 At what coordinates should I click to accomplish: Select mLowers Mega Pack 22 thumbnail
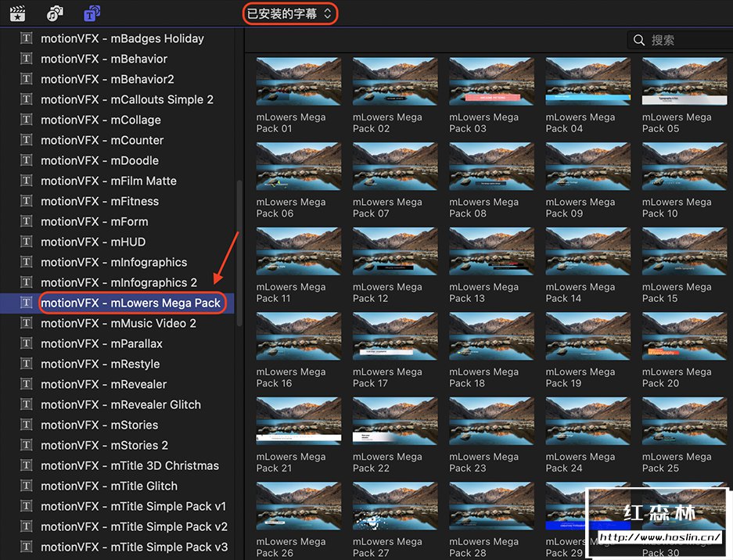(x=395, y=421)
